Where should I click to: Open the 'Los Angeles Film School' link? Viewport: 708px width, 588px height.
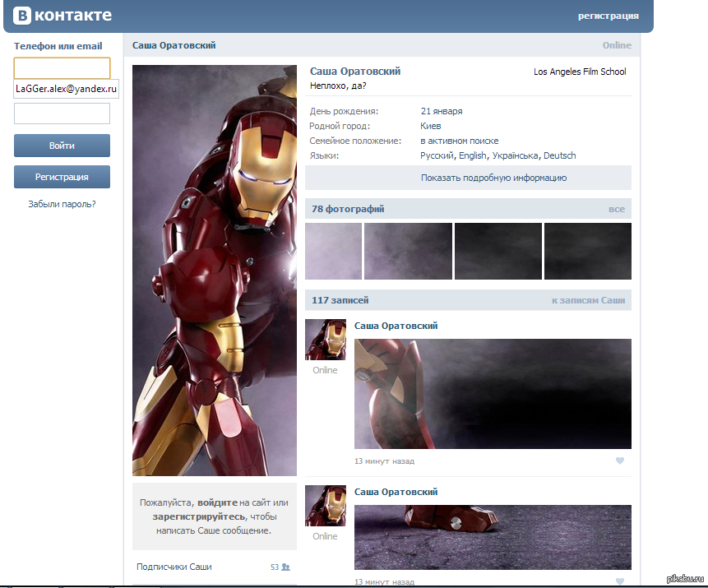point(579,72)
